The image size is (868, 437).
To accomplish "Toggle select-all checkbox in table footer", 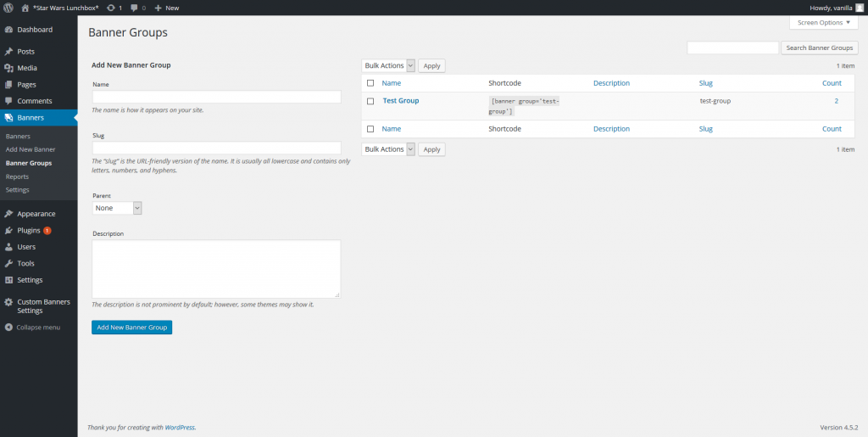I will (x=370, y=129).
